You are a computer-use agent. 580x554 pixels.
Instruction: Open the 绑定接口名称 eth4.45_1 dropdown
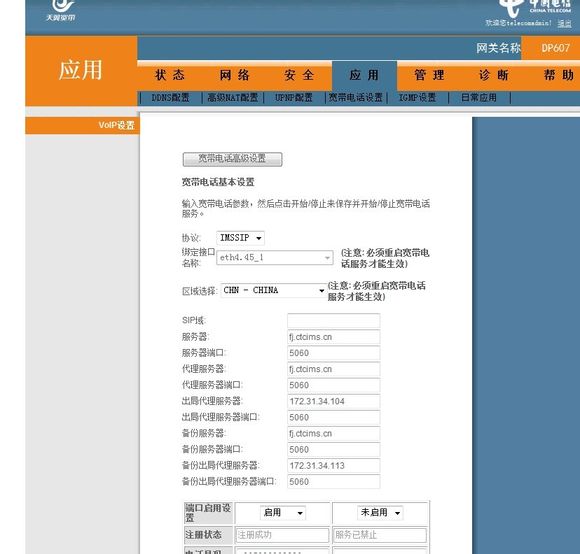[275, 257]
